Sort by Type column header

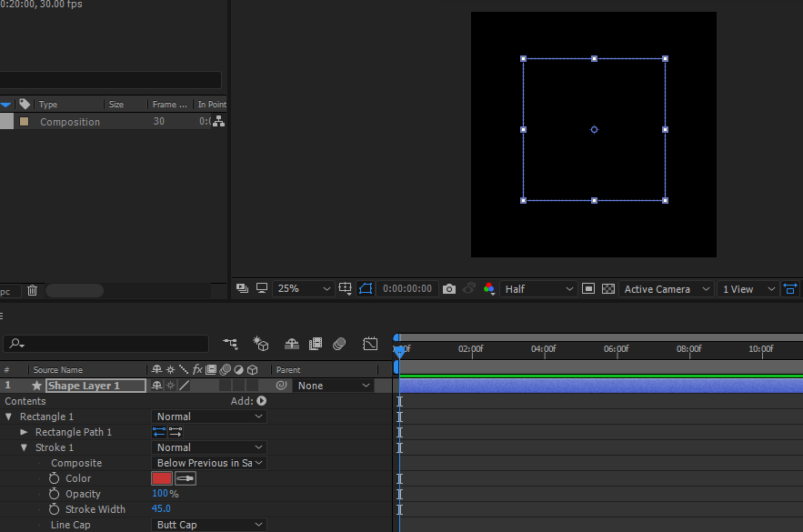click(x=48, y=105)
